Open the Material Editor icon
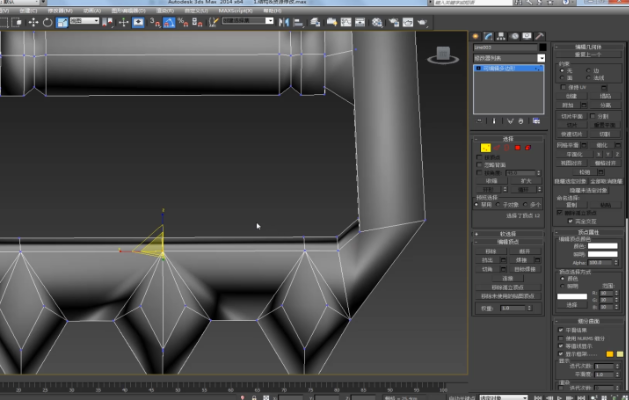This screenshot has width=629, height=400. click(377, 22)
